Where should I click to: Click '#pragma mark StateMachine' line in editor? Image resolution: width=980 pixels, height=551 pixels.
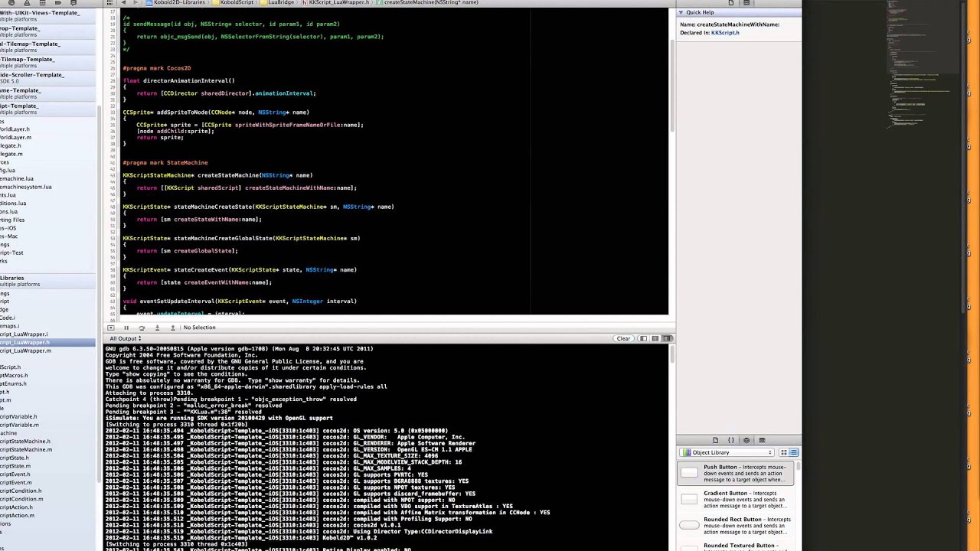point(165,162)
